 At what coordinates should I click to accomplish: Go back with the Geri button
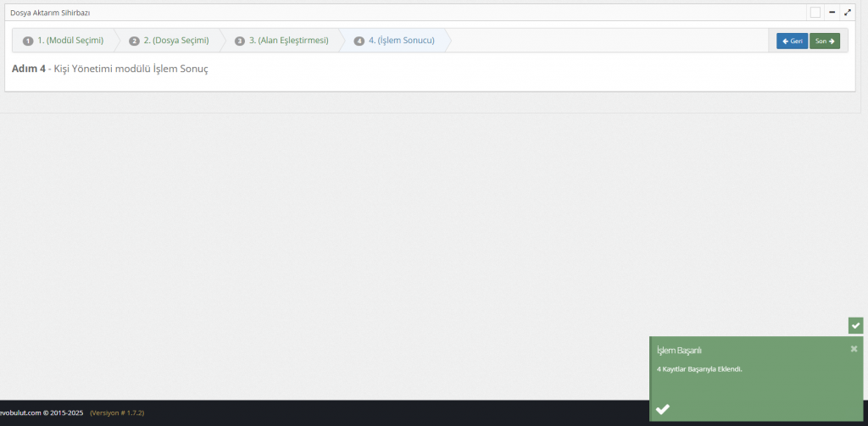click(x=792, y=41)
